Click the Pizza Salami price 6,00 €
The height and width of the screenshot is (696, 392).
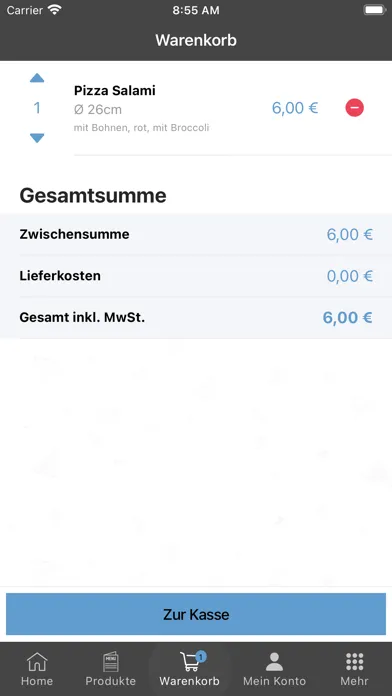[295, 108]
